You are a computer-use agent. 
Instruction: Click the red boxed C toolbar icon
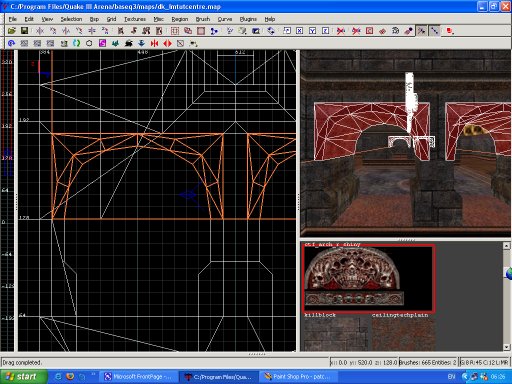369,31
